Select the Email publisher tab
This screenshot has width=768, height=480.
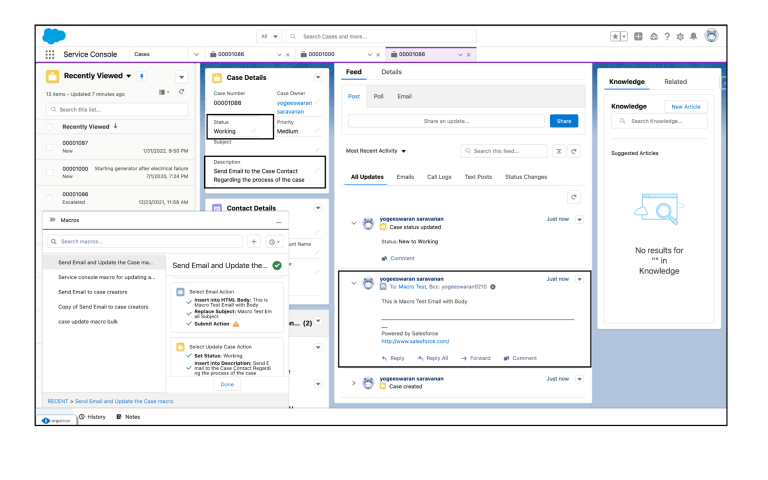405,96
